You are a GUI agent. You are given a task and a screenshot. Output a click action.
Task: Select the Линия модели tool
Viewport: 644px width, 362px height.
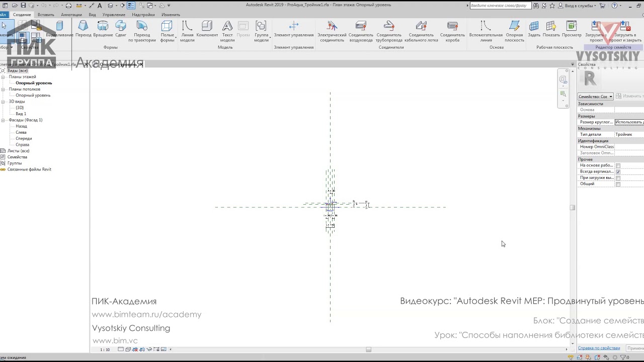[x=187, y=31]
